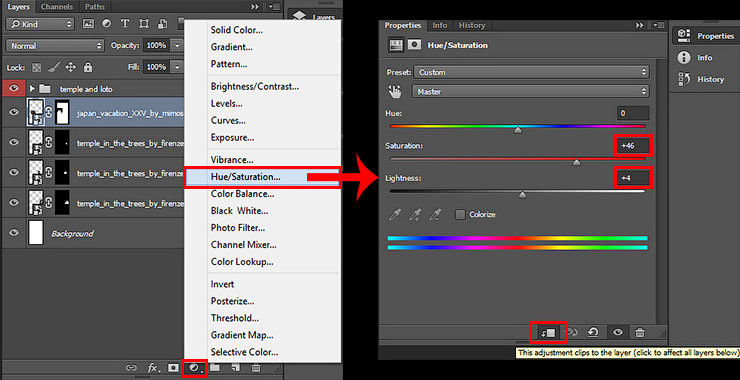Open Fill slider dropdown arrow
The image size is (740, 380).
coord(177,68)
